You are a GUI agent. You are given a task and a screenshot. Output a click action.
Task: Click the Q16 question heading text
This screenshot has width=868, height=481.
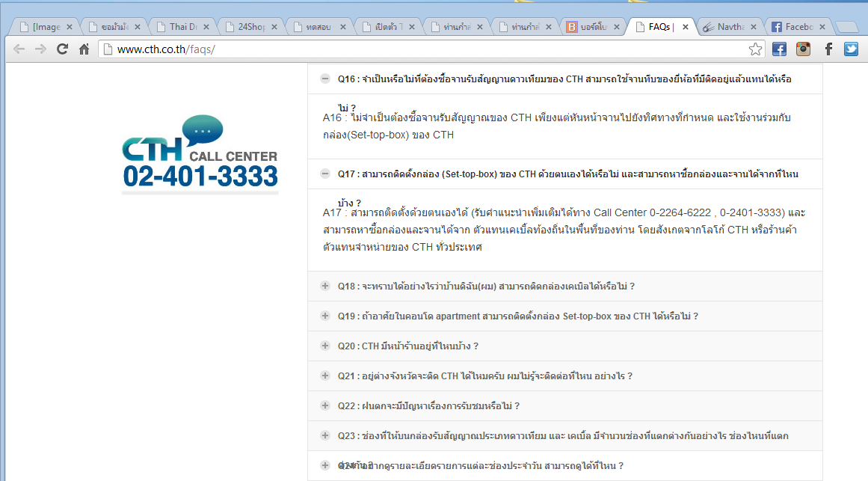pyautogui.click(x=564, y=79)
